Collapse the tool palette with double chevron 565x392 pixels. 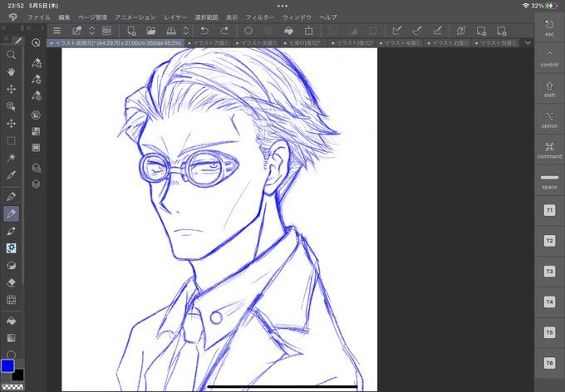pyautogui.click(x=5, y=27)
